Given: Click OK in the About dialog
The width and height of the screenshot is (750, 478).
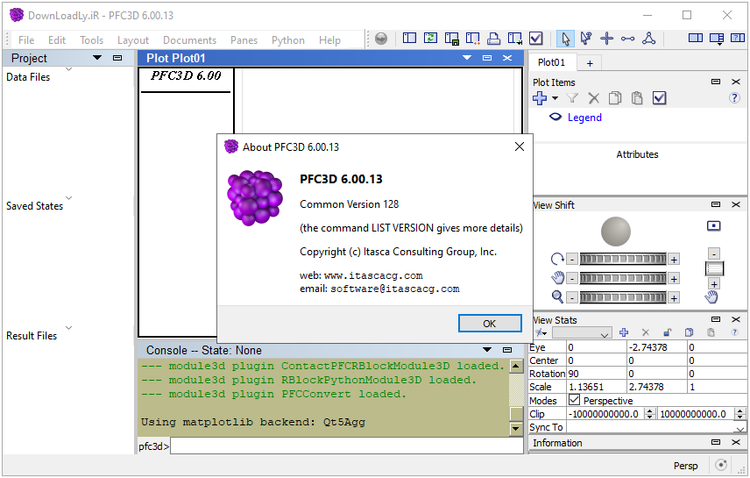Looking at the screenshot, I should pyautogui.click(x=489, y=324).
